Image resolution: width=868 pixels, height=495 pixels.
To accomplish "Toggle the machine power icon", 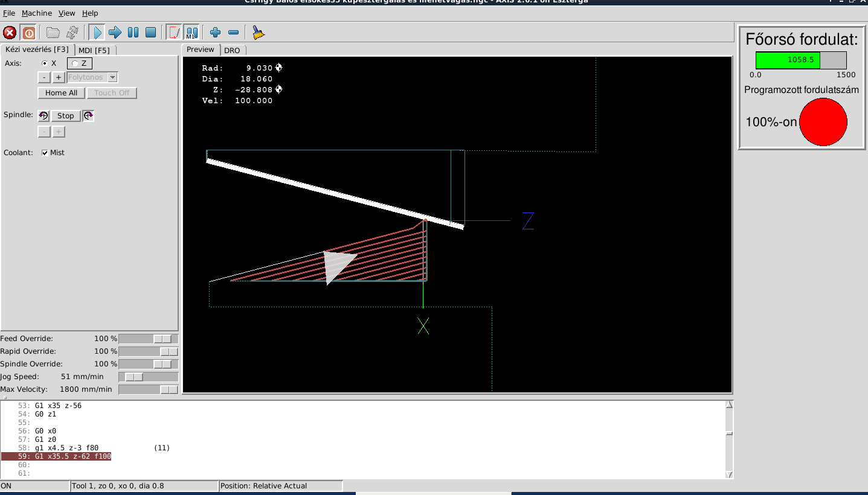I will [x=28, y=33].
